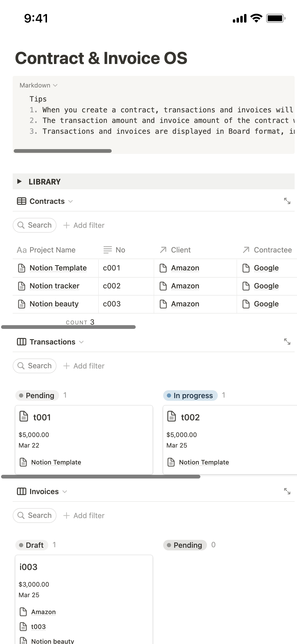Click the Invoices expand arrows icon
Screen dimensions: 297x644
(x=287, y=491)
